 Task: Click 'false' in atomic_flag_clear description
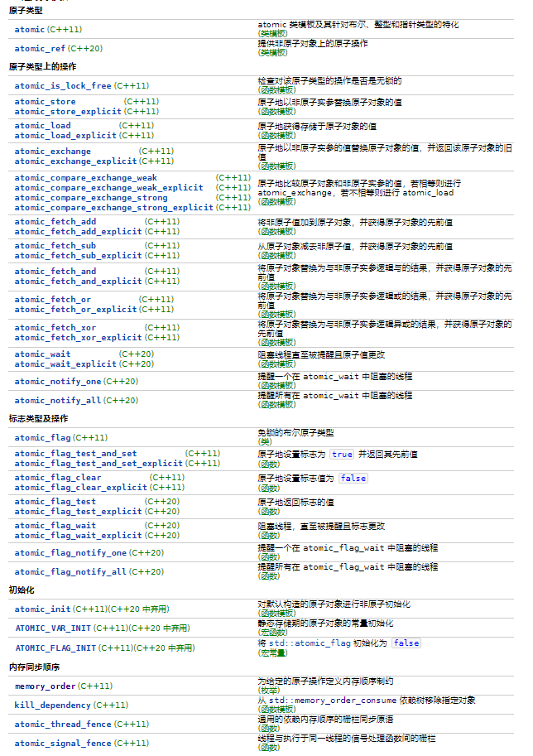(353, 479)
